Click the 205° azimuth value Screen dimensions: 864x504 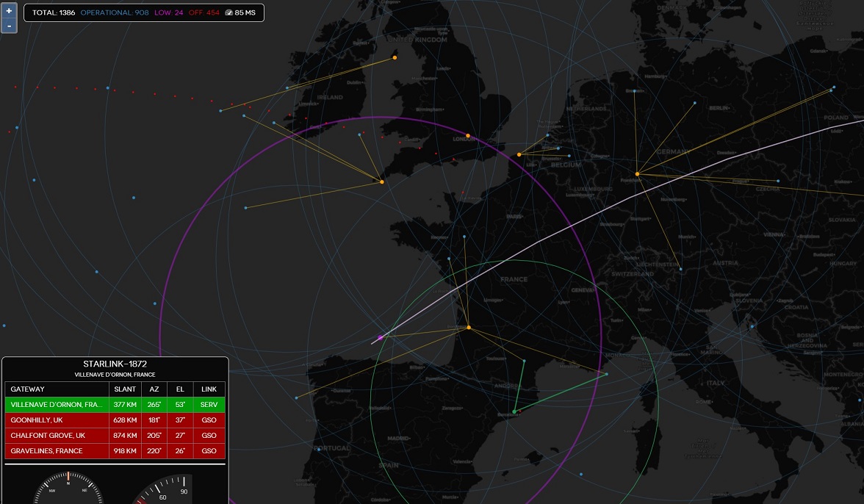coord(154,435)
